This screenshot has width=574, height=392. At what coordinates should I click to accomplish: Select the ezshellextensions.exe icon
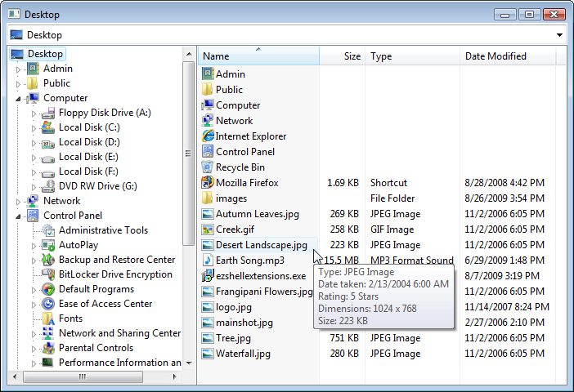point(208,276)
